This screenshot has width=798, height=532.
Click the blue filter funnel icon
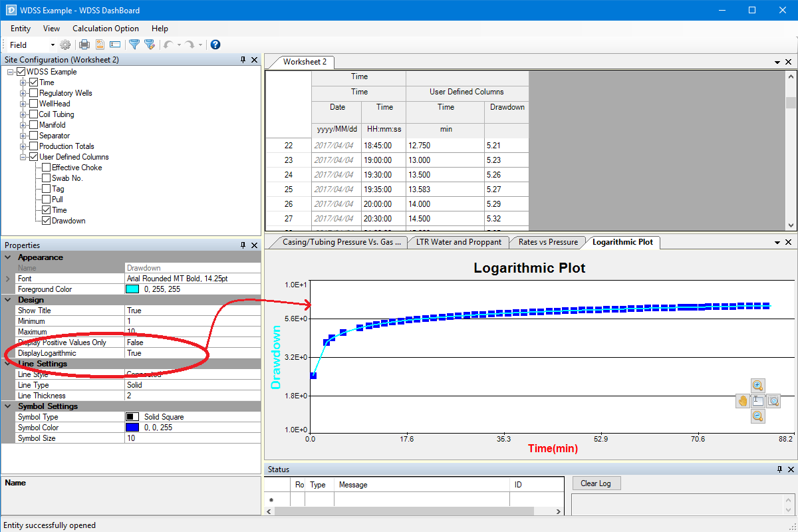[134, 45]
